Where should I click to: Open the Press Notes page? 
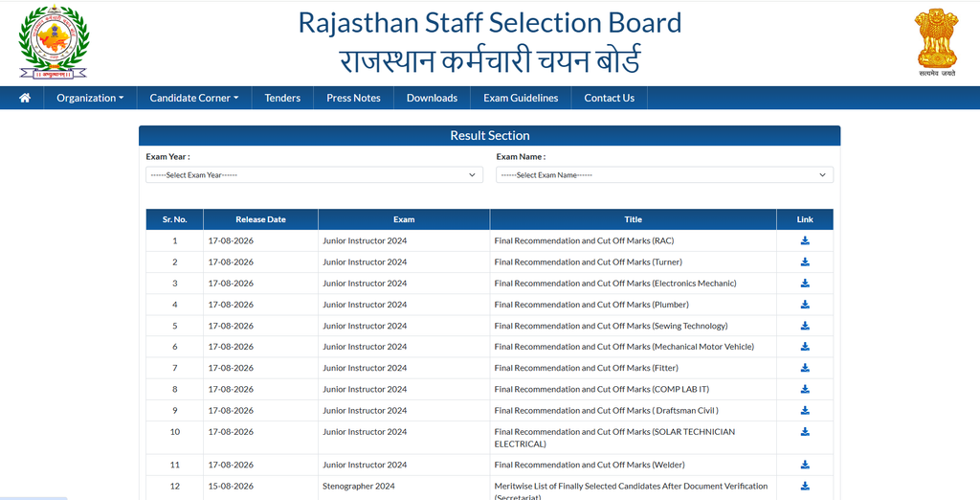click(x=354, y=98)
